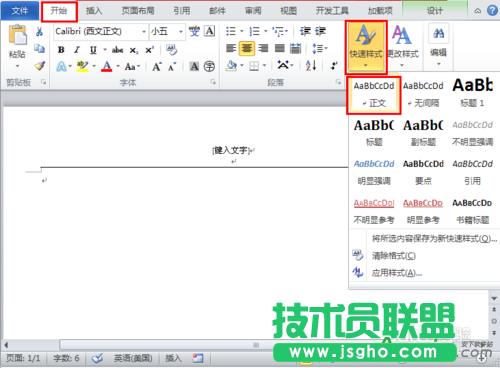Open the font dialog launcher

(213, 82)
